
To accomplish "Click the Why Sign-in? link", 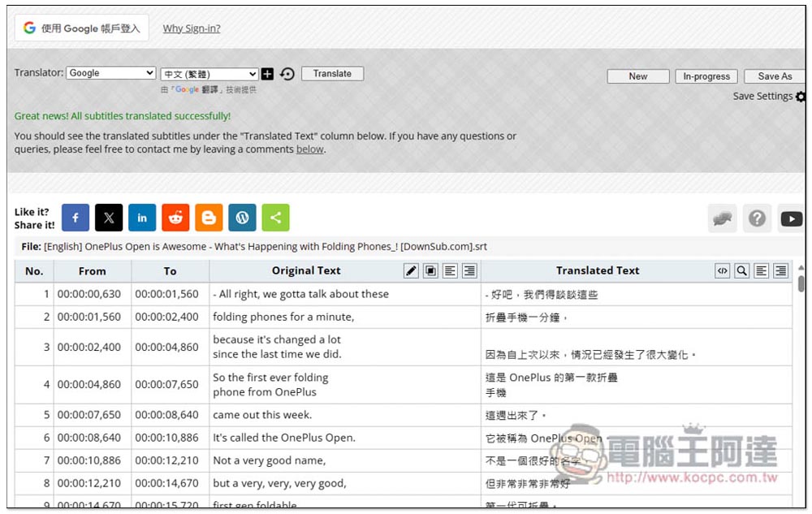I will [x=192, y=28].
